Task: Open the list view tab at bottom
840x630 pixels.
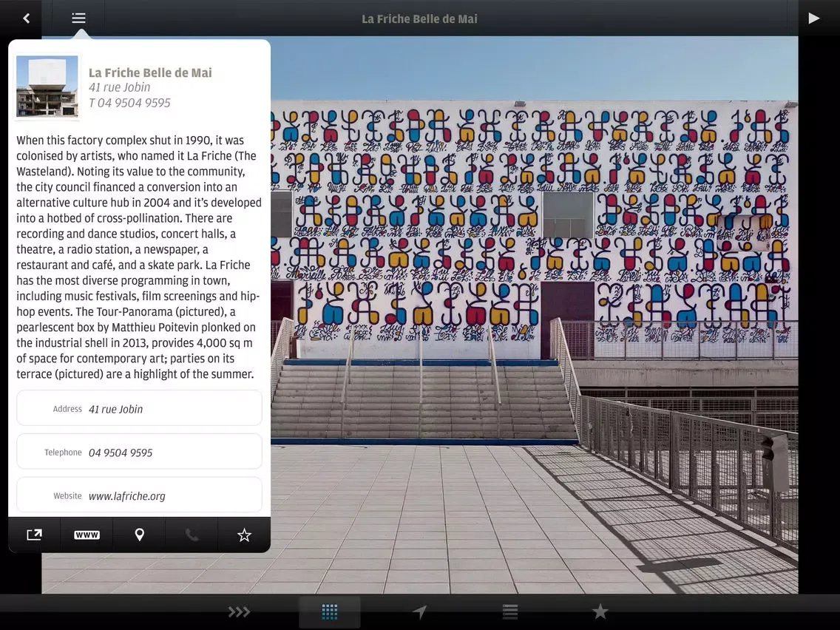Action: click(510, 612)
